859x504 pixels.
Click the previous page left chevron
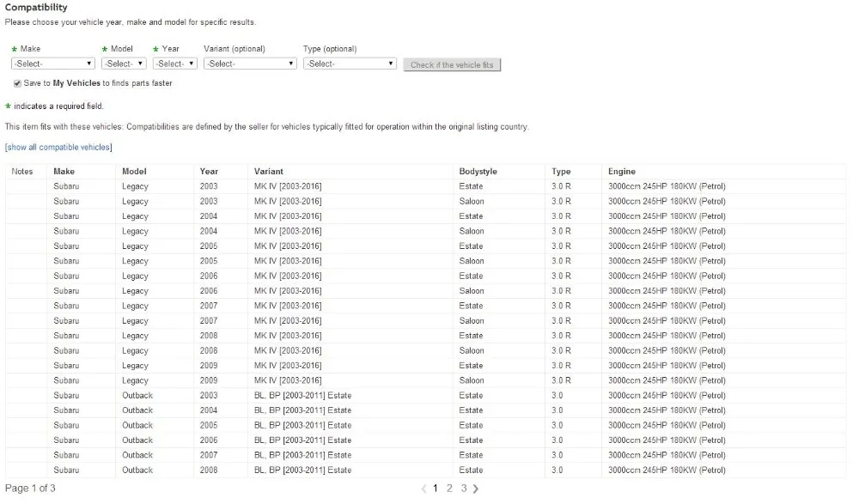click(x=424, y=489)
